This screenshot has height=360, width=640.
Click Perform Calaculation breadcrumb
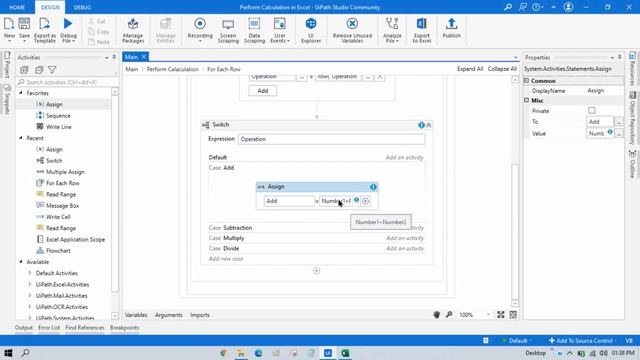(x=172, y=69)
